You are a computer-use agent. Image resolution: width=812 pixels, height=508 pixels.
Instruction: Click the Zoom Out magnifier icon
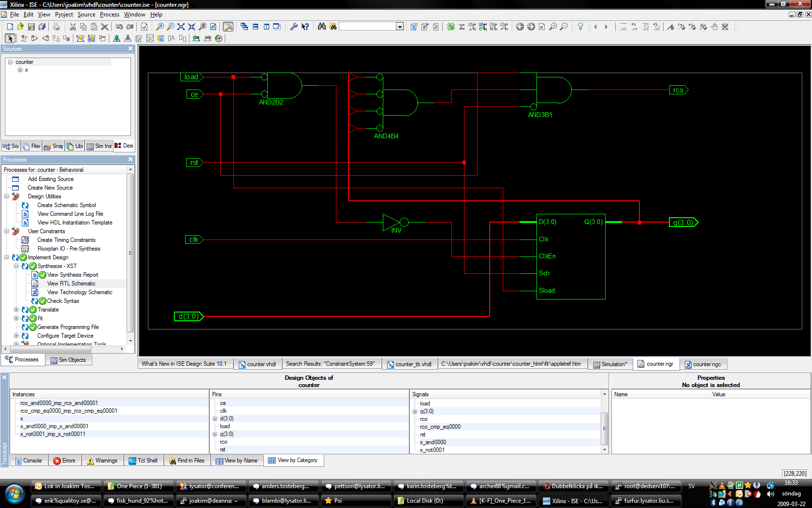(171, 27)
